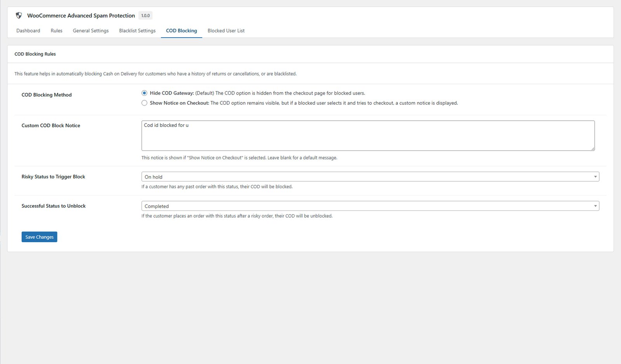Click the arrow on the On hold dropdown
This screenshot has width=621, height=364.
pos(595,177)
